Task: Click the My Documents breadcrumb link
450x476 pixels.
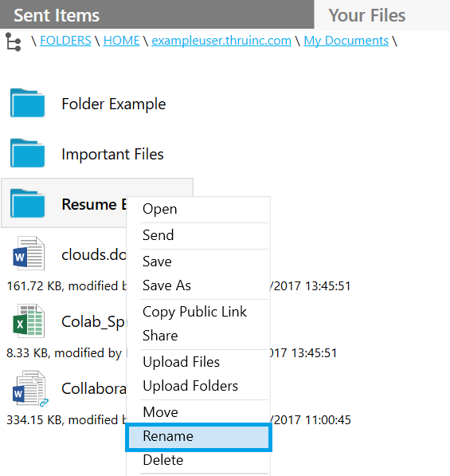Action: coord(346,41)
